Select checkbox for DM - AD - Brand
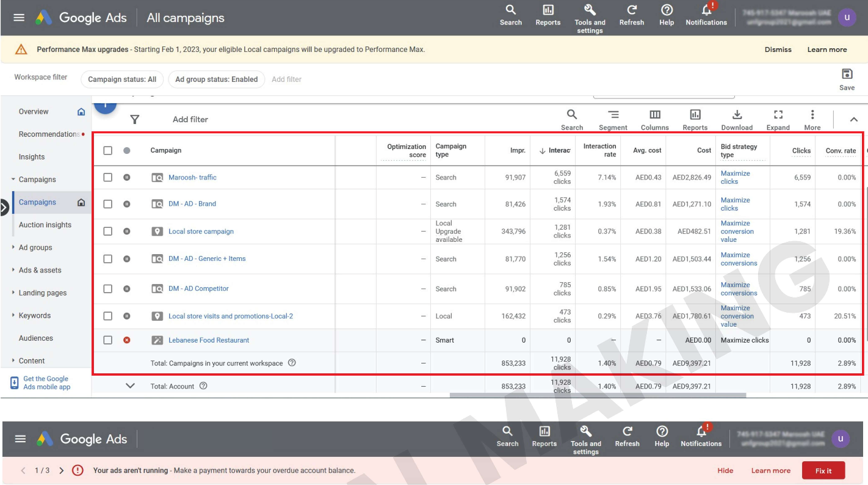This screenshot has height=485, width=868. (x=107, y=204)
